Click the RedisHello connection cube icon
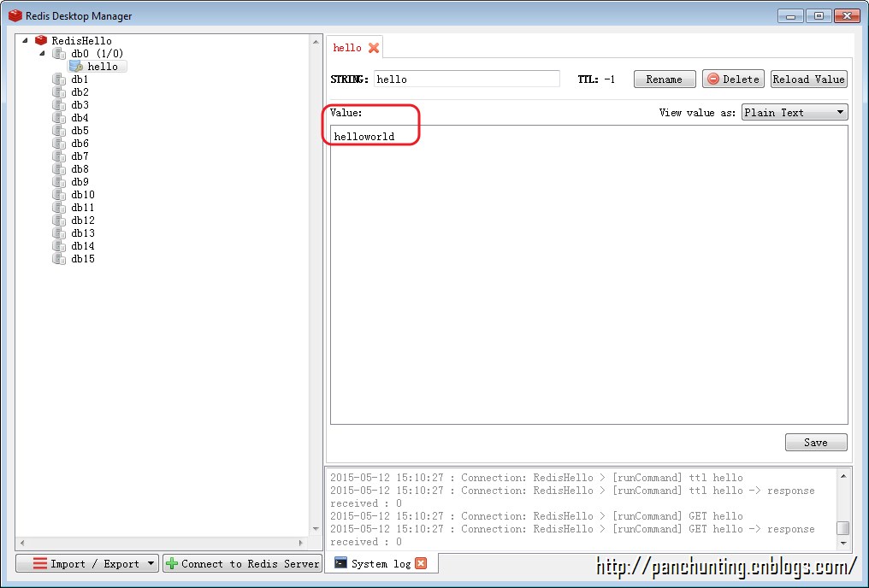The image size is (869, 588). click(x=41, y=40)
